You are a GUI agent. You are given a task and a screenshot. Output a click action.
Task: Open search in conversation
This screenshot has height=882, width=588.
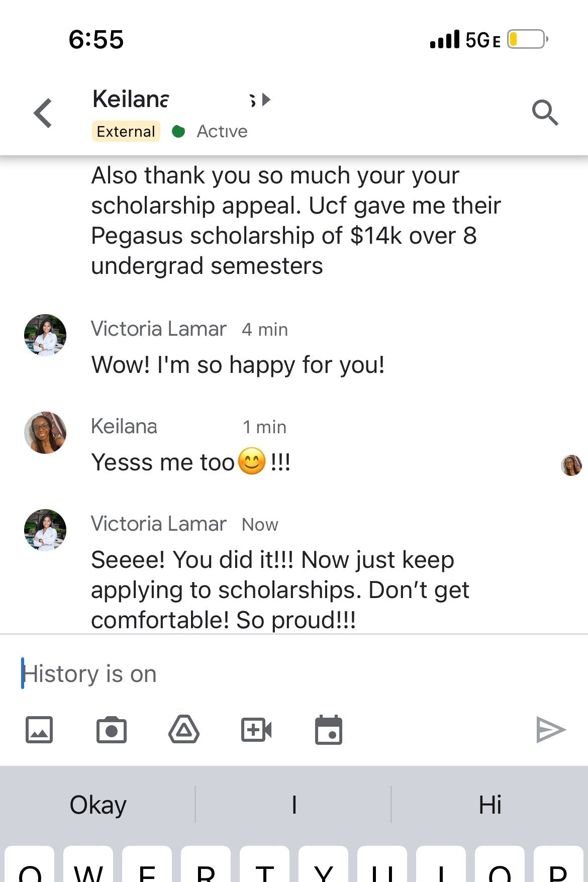click(x=545, y=113)
